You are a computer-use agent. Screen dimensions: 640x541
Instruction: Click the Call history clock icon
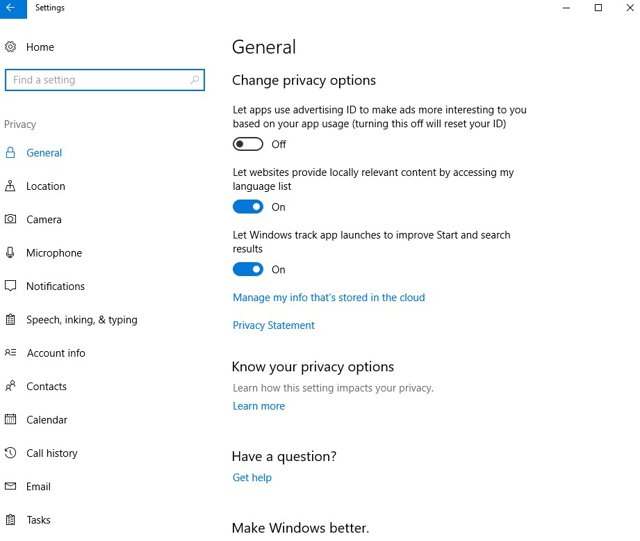click(x=10, y=453)
